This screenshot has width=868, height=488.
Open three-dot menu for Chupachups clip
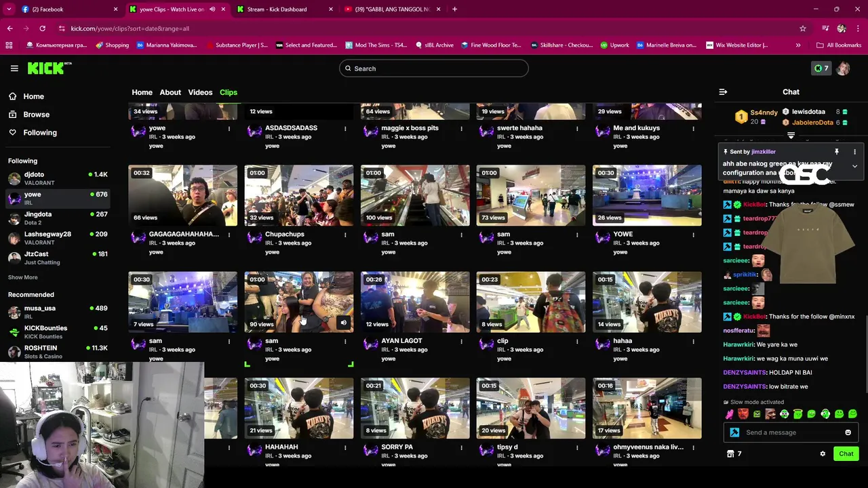click(345, 235)
